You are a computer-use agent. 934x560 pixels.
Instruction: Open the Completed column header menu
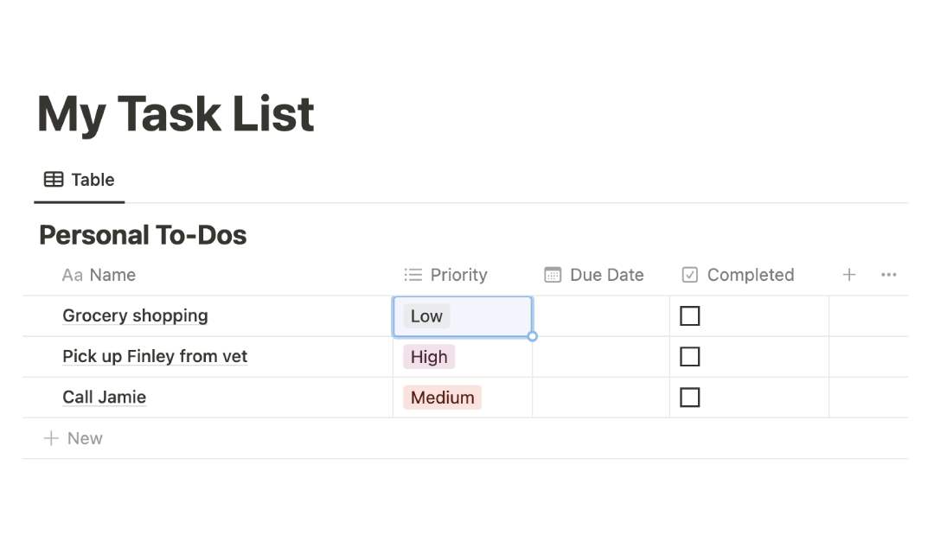pos(751,275)
